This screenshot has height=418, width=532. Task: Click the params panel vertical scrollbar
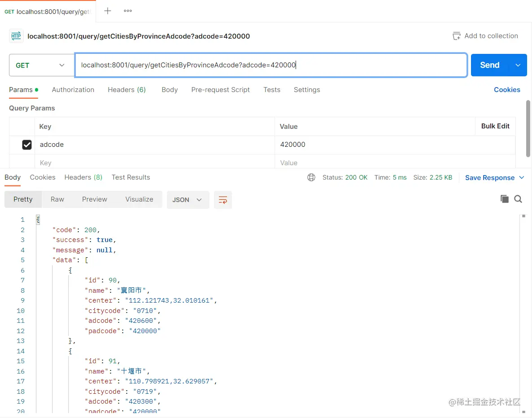pyautogui.click(x=528, y=128)
